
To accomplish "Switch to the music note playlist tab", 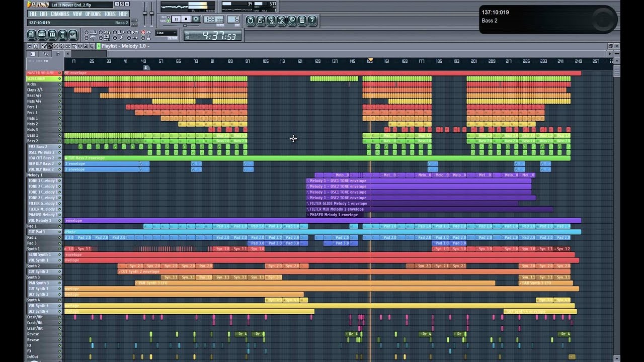I will point(58,54).
